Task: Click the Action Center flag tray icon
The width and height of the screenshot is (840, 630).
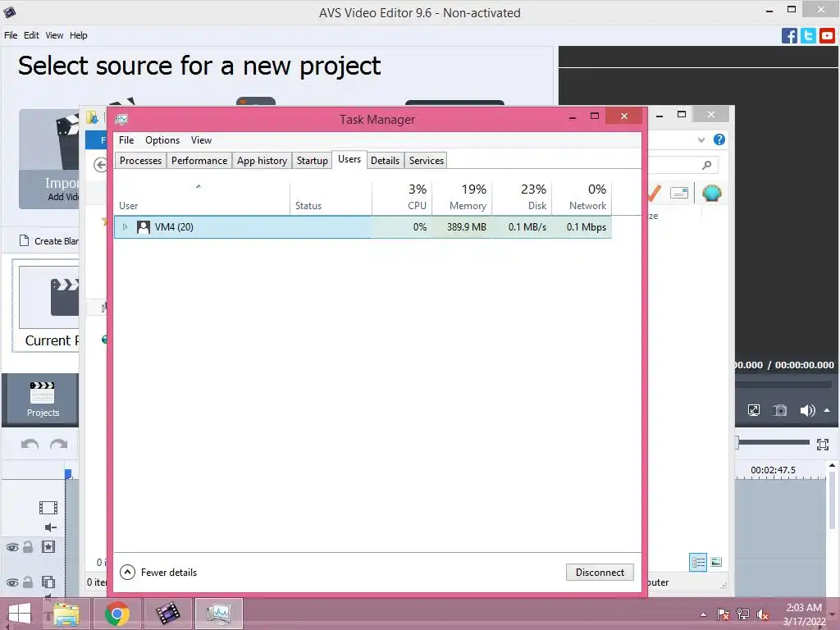Action: click(723, 614)
